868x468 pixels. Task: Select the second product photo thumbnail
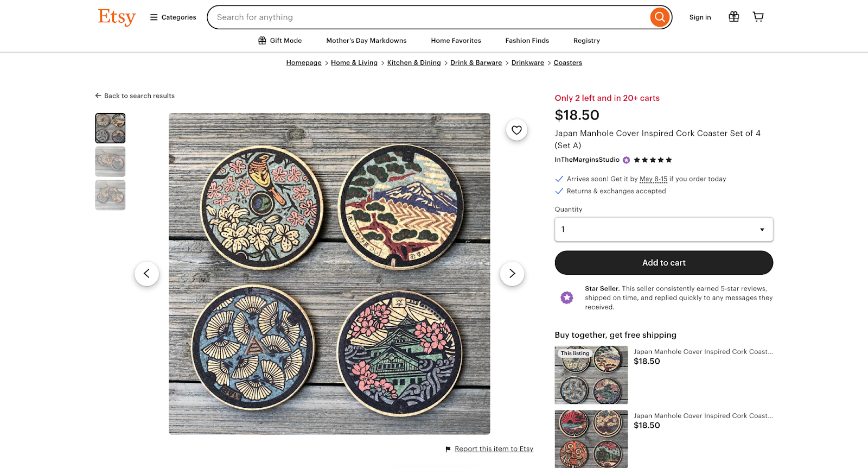(110, 161)
